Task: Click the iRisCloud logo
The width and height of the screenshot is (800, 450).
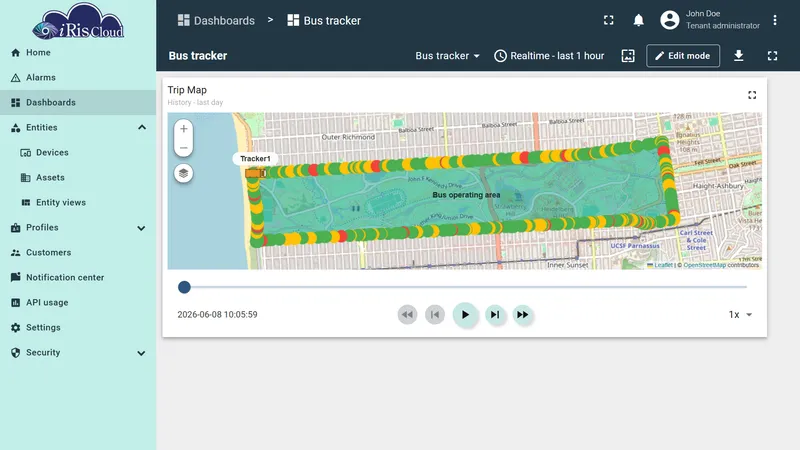Action: [x=78, y=21]
